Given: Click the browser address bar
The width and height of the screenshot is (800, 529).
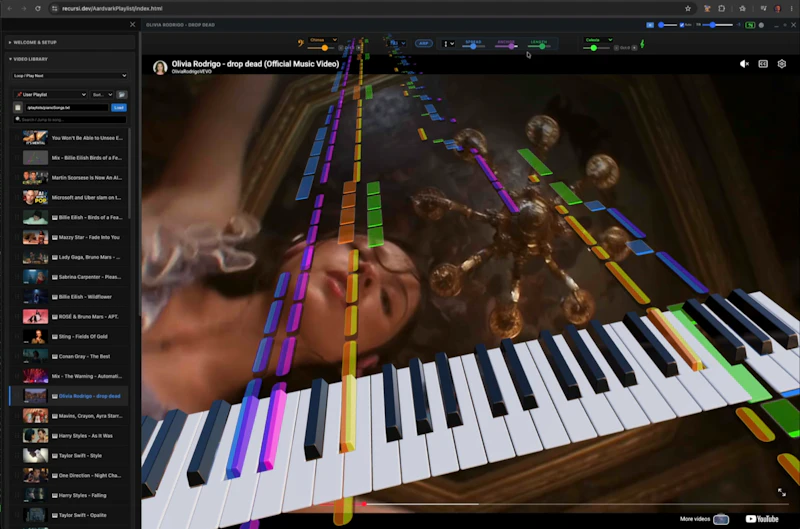Looking at the screenshot, I should tap(365, 8).
